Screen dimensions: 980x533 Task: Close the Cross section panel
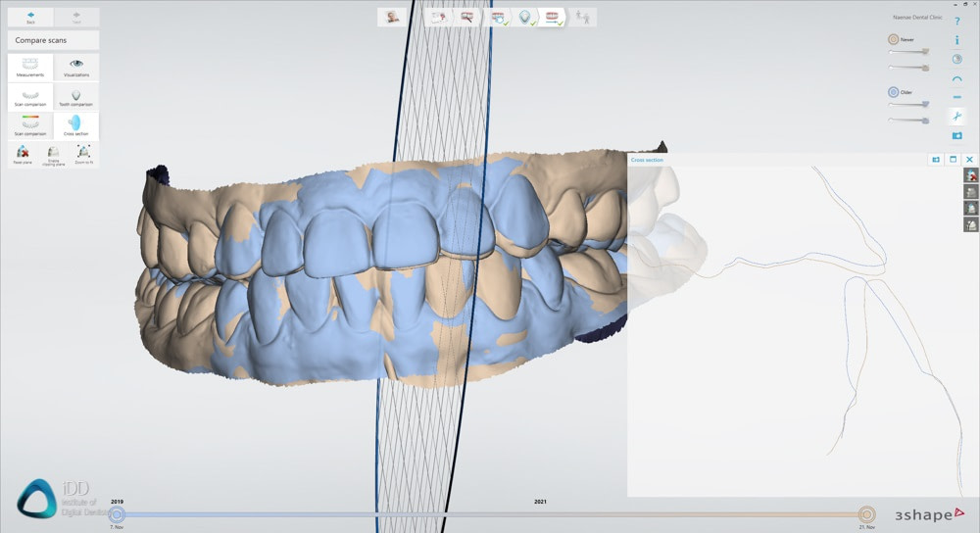point(969,160)
